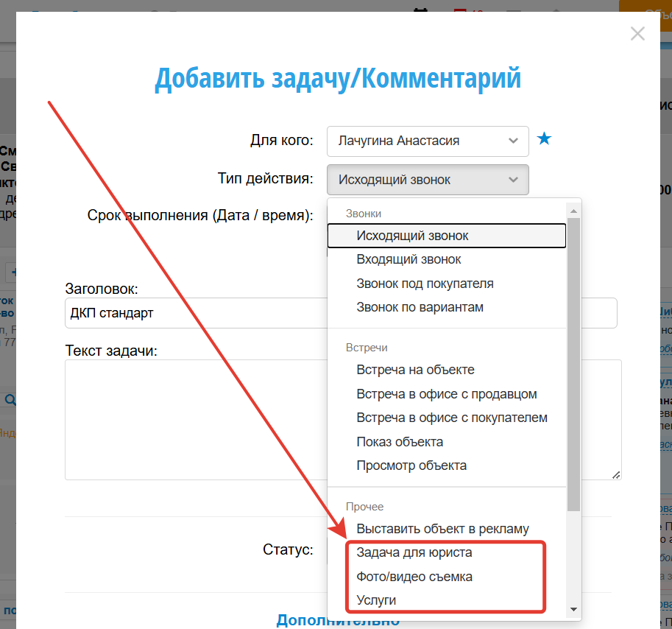This screenshot has width=672, height=629.
Task: Click the dropdown list scrollbar down arrow
Action: coord(573,609)
